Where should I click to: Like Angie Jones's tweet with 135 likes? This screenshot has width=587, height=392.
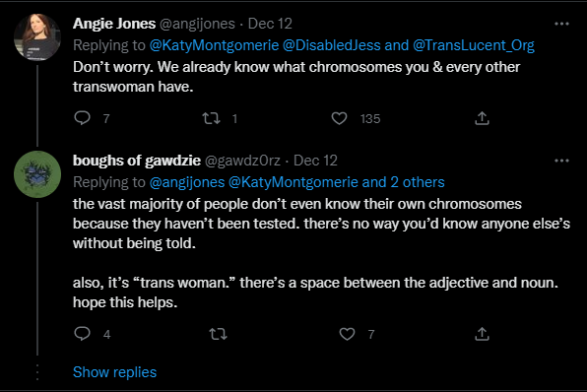pos(339,118)
